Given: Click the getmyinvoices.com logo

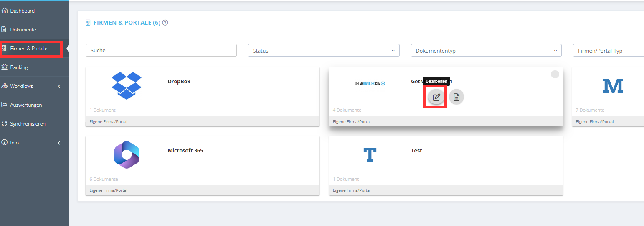Looking at the screenshot, I should (x=370, y=83).
